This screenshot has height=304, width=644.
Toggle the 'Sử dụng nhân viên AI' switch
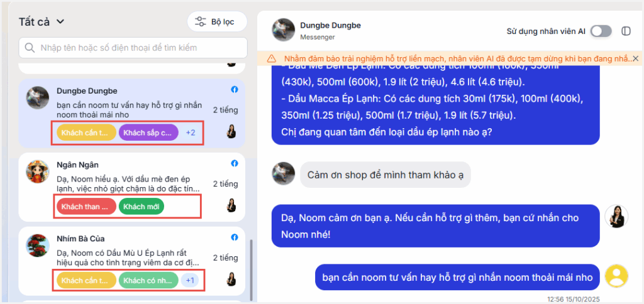point(601,31)
